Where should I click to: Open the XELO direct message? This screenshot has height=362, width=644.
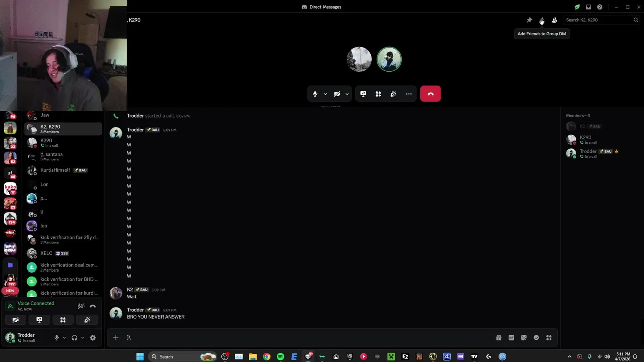pyautogui.click(x=63, y=253)
